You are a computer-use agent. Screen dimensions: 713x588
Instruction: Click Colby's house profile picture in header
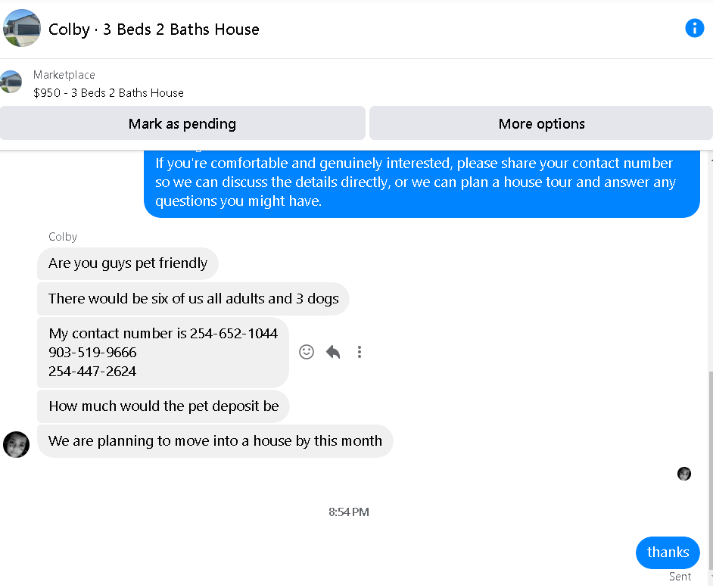[21, 28]
